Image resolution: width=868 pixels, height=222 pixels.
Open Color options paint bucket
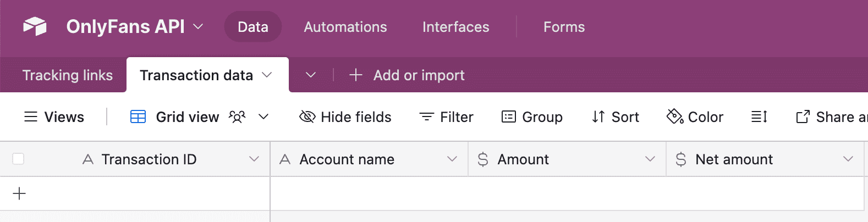click(674, 117)
